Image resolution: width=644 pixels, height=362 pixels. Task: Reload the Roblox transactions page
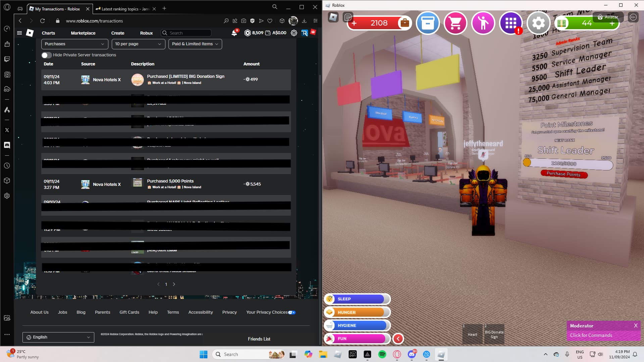click(42, 21)
